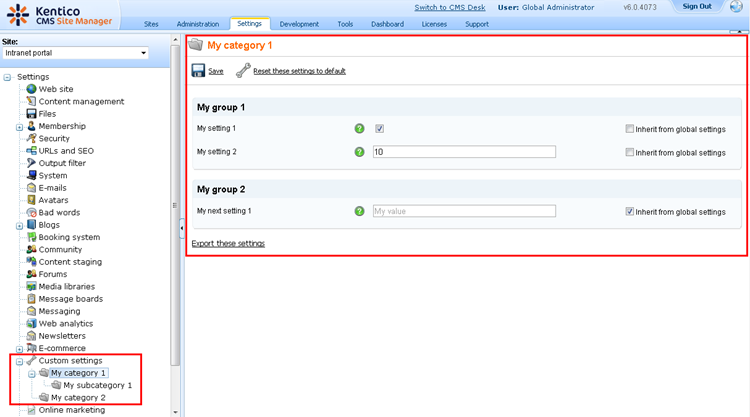Collapse the My category 1 node
Viewport: 750px width, 417px height.
[x=32, y=374]
